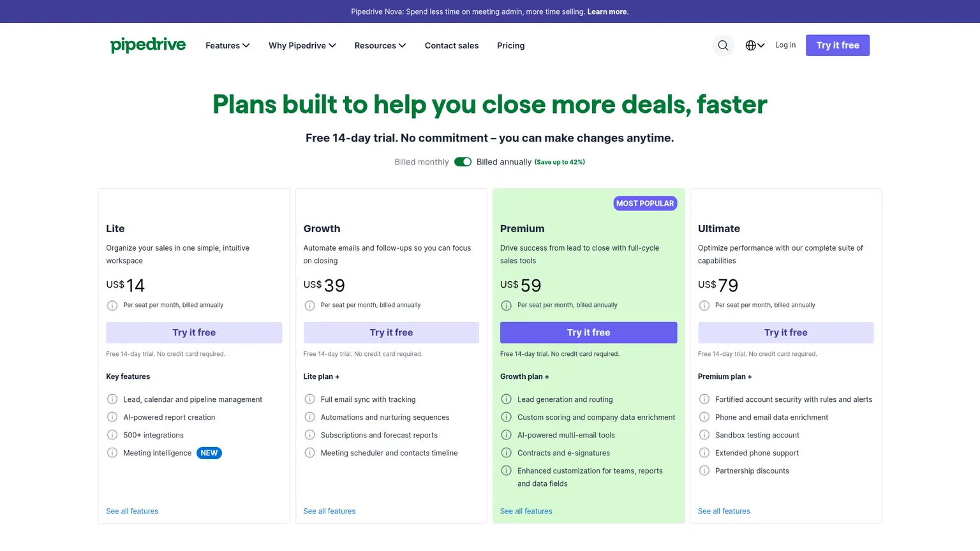The image size is (980, 551).
Task: Info icon for AI-powered multi-email tools
Action: [507, 435]
